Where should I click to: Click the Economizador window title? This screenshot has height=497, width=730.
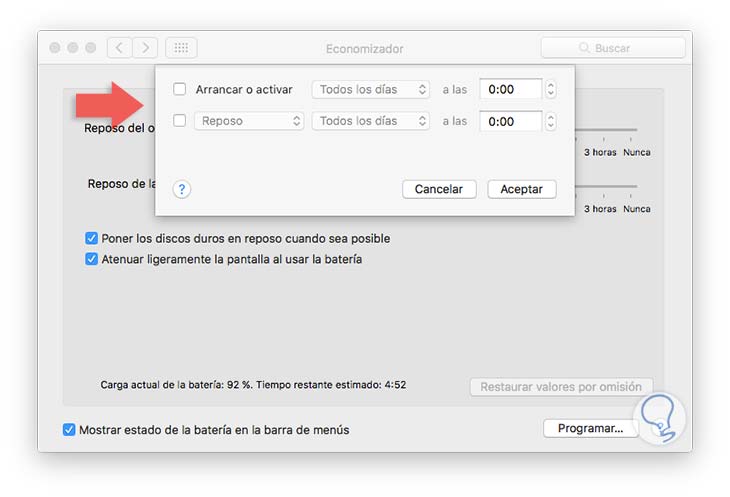[x=365, y=49]
